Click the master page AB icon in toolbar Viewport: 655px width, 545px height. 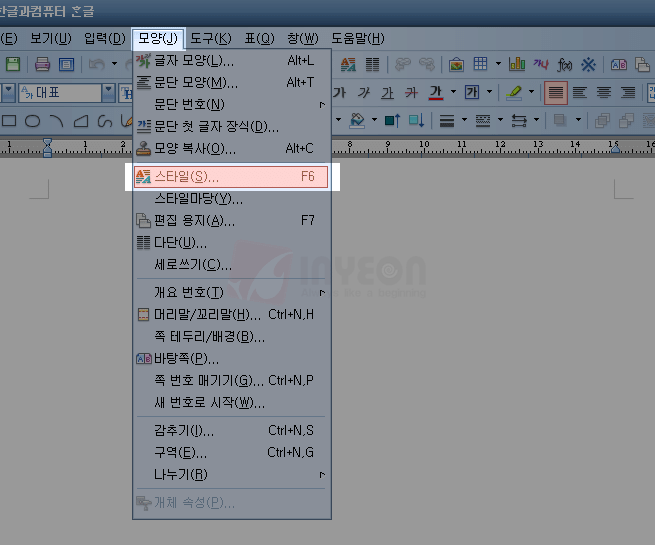click(x=619, y=64)
